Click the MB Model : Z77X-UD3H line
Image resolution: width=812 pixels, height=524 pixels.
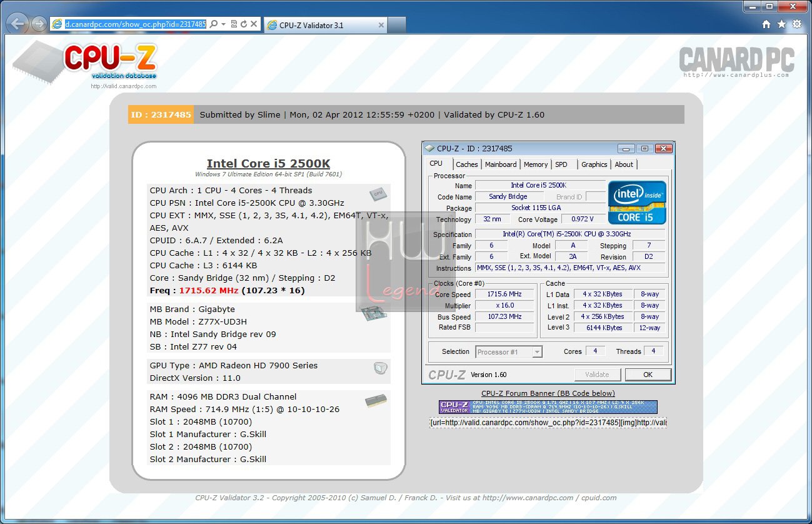click(198, 321)
